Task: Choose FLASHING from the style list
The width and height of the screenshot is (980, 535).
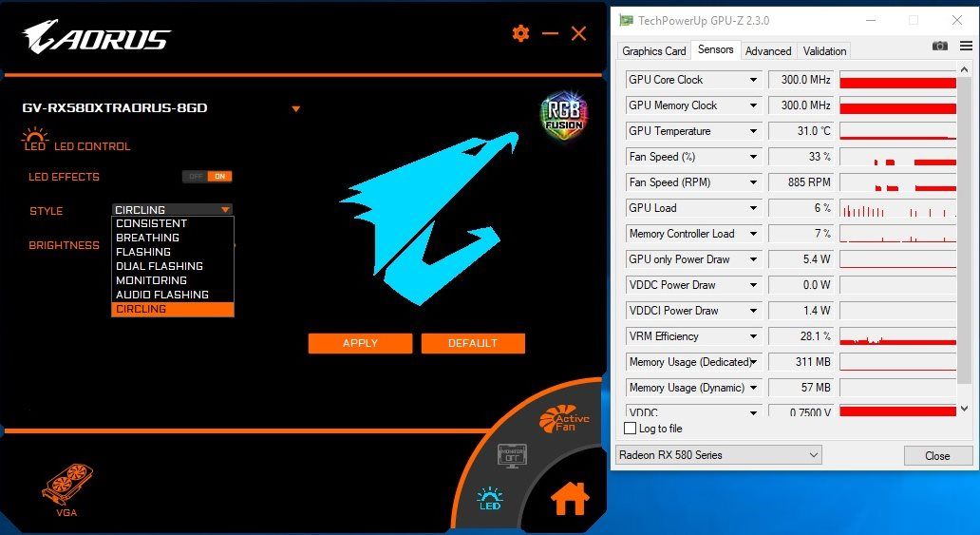Action: pyautogui.click(x=173, y=252)
